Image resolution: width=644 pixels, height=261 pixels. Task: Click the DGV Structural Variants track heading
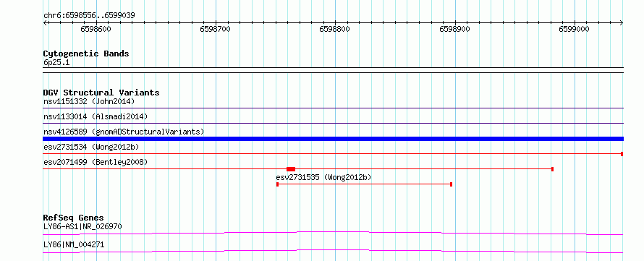point(101,93)
